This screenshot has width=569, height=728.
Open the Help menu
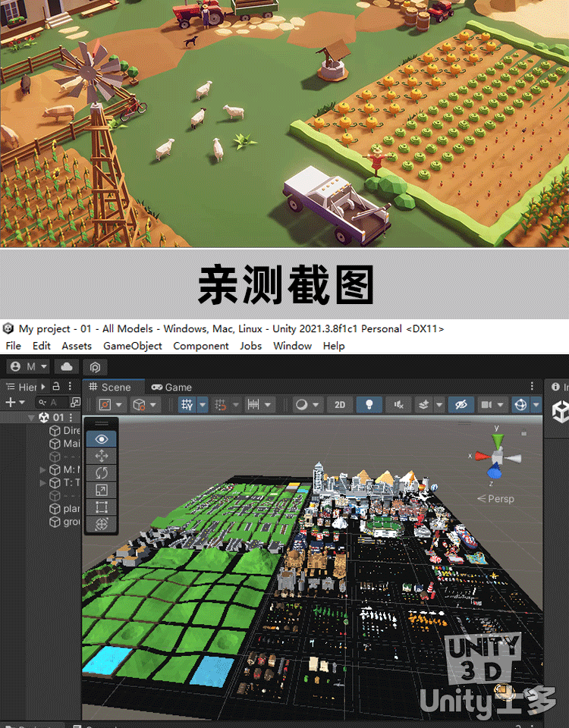[334, 346]
